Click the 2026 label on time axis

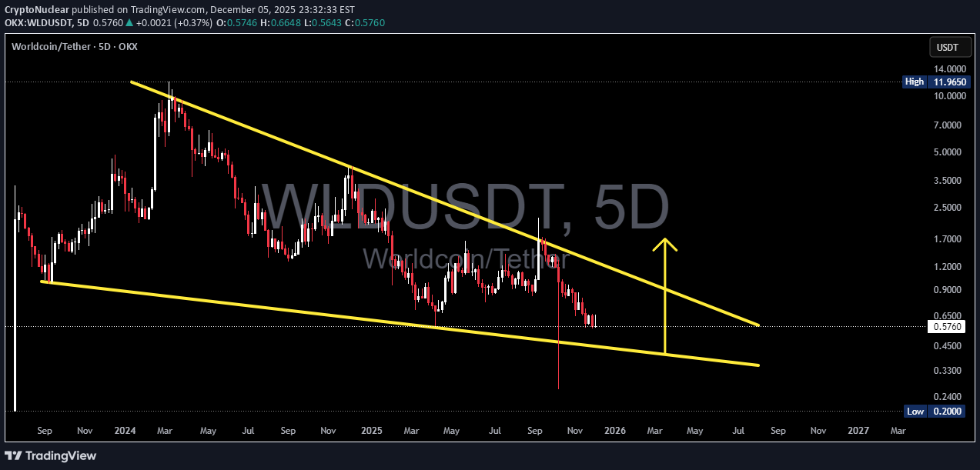[615, 430]
